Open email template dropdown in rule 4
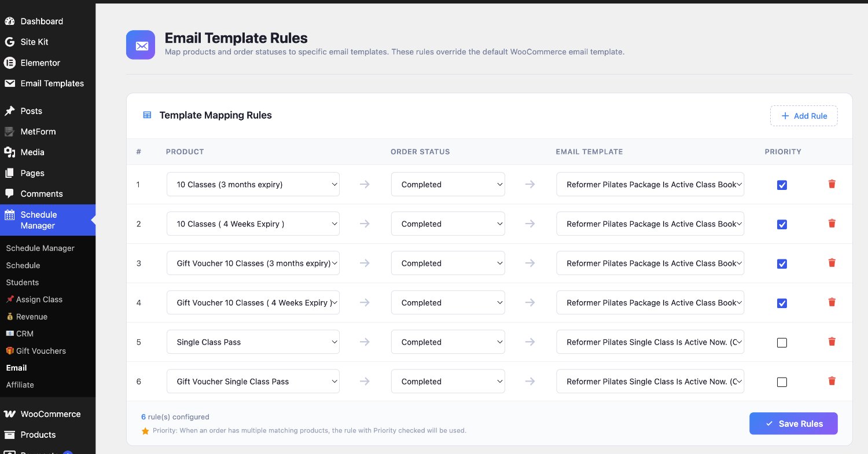Screen dimensions: 868x454 click(650, 302)
